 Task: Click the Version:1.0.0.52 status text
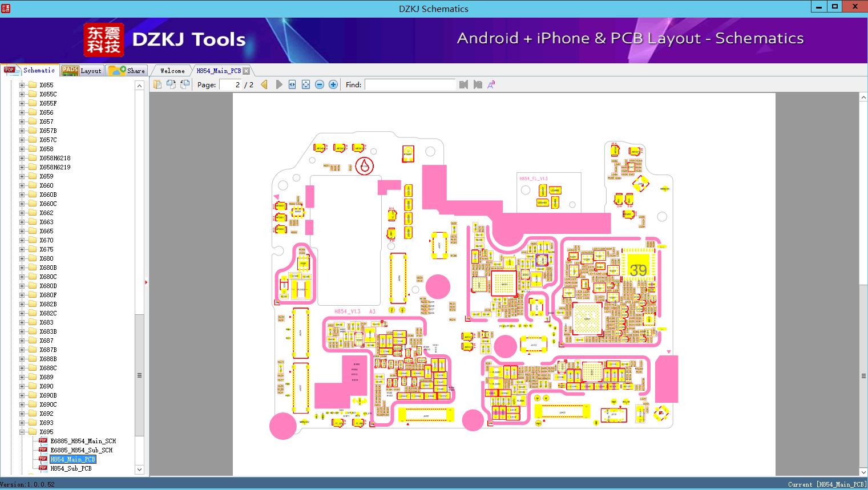[x=27, y=484]
